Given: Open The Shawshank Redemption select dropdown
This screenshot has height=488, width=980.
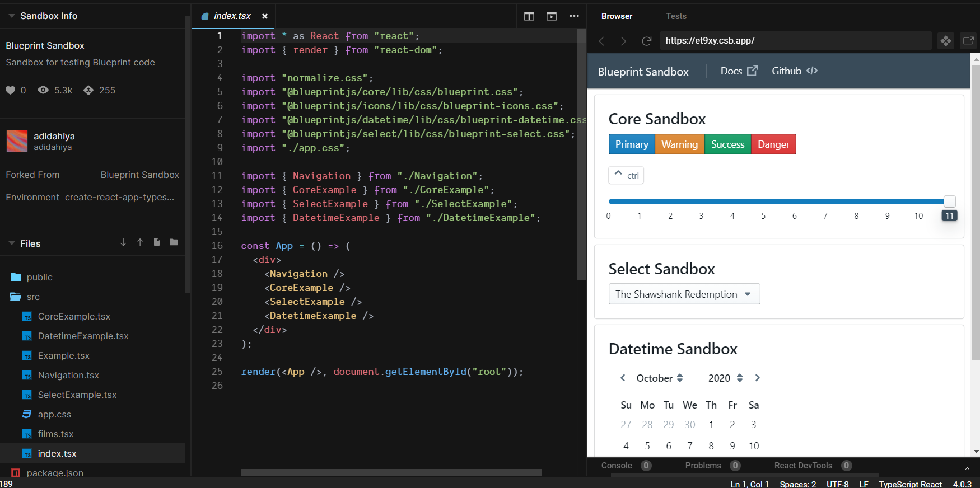Looking at the screenshot, I should click(x=684, y=294).
